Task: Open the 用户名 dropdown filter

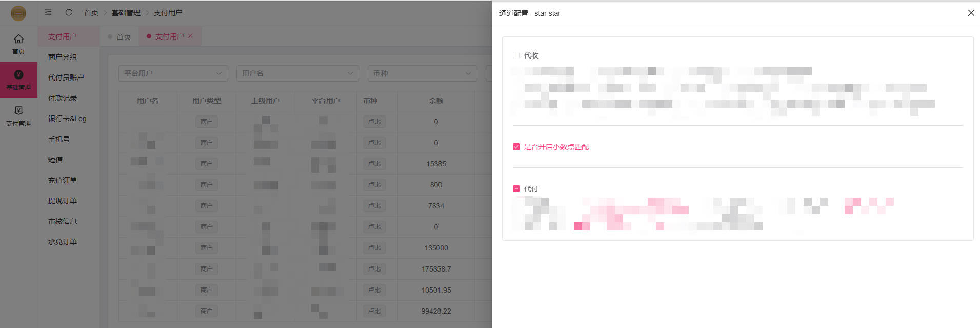Action: pos(297,73)
